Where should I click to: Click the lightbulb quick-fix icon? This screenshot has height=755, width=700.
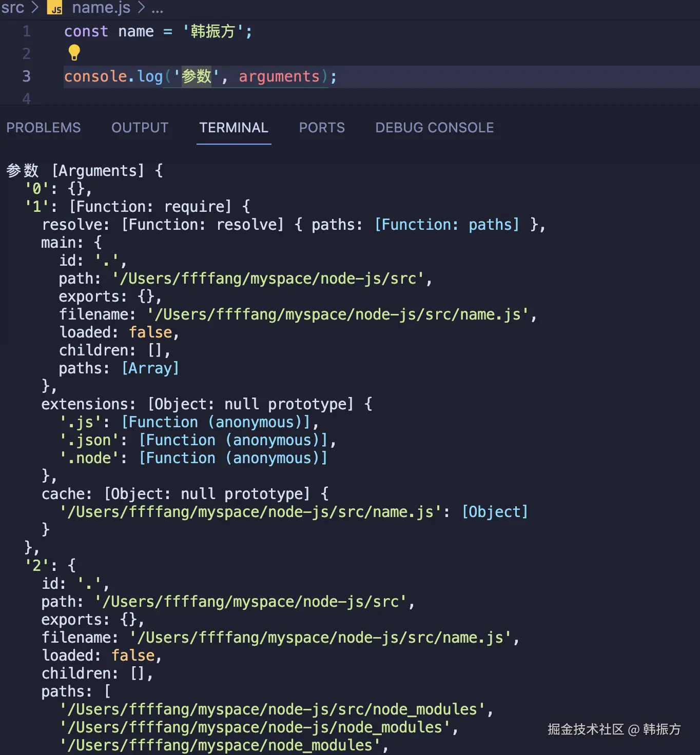click(x=74, y=53)
